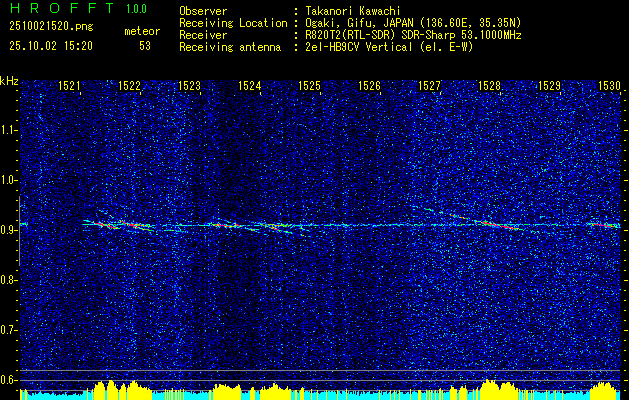629x400 pixels.
Task: Click the 1528 time marker
Action: tap(489, 85)
